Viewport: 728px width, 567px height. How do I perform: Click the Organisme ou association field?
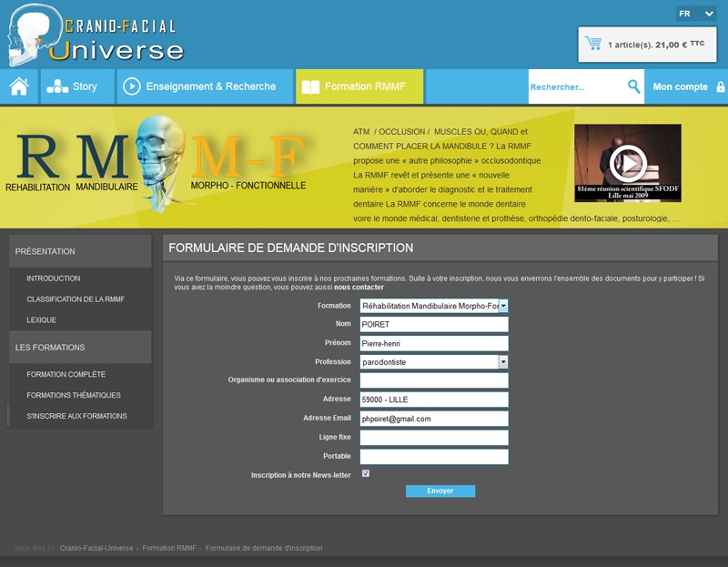(434, 380)
